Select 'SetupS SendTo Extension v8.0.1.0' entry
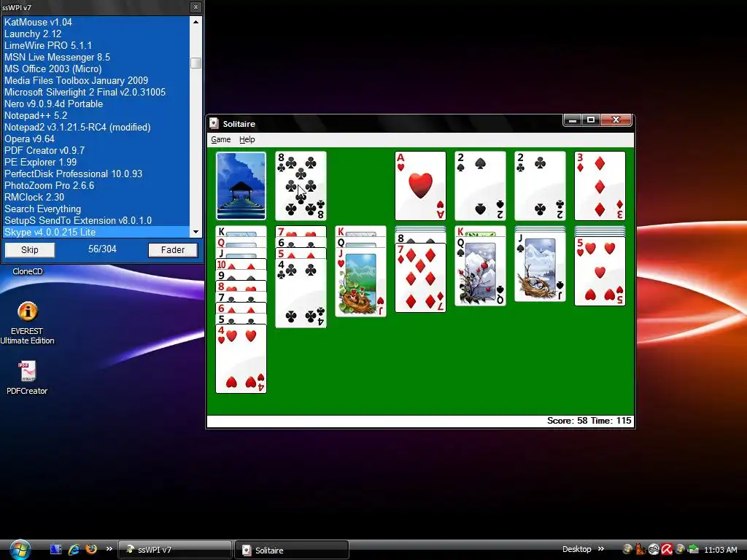 point(96,220)
